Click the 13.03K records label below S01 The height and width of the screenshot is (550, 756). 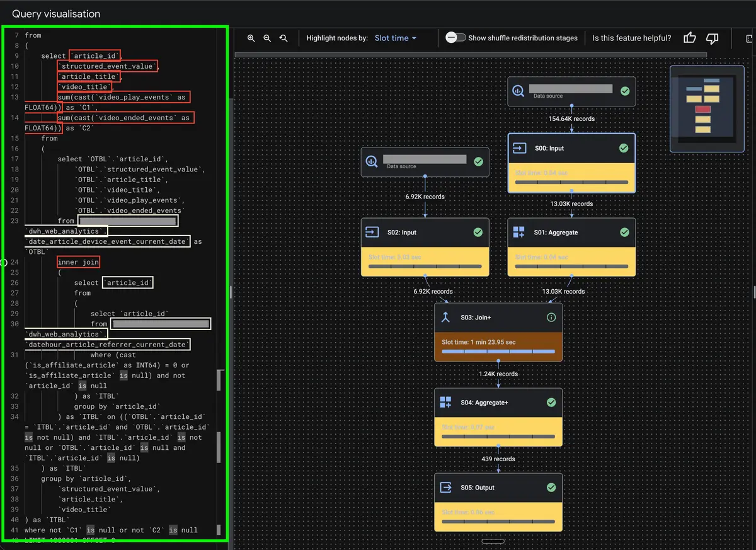pyautogui.click(x=564, y=291)
